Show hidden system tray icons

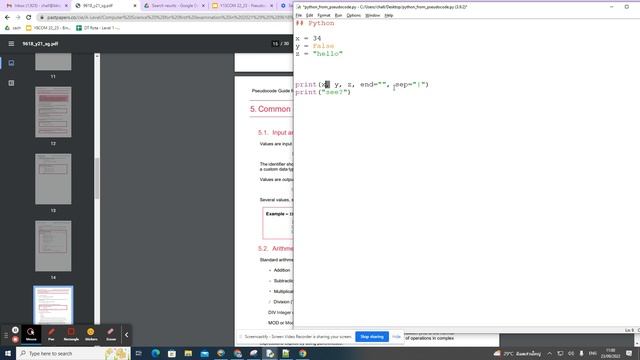550,353
